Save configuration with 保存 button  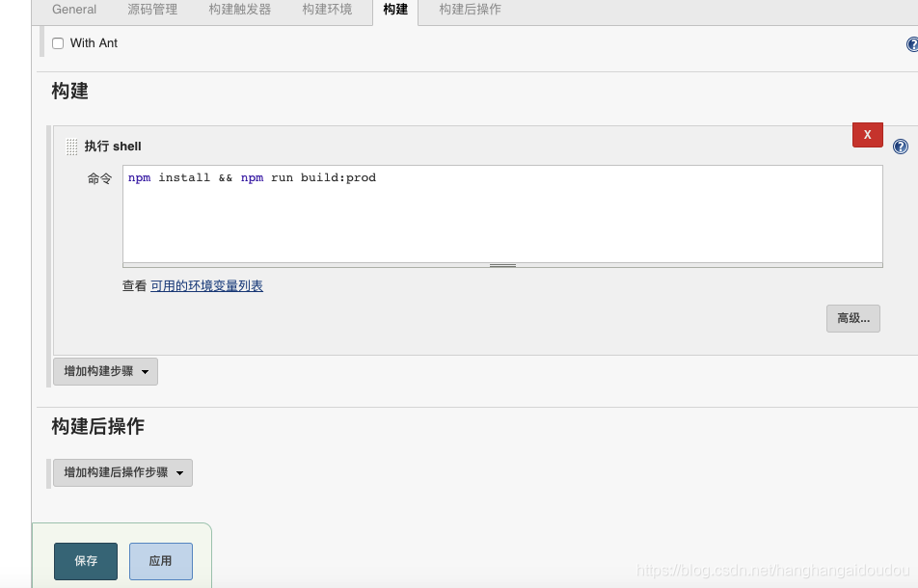click(x=86, y=561)
